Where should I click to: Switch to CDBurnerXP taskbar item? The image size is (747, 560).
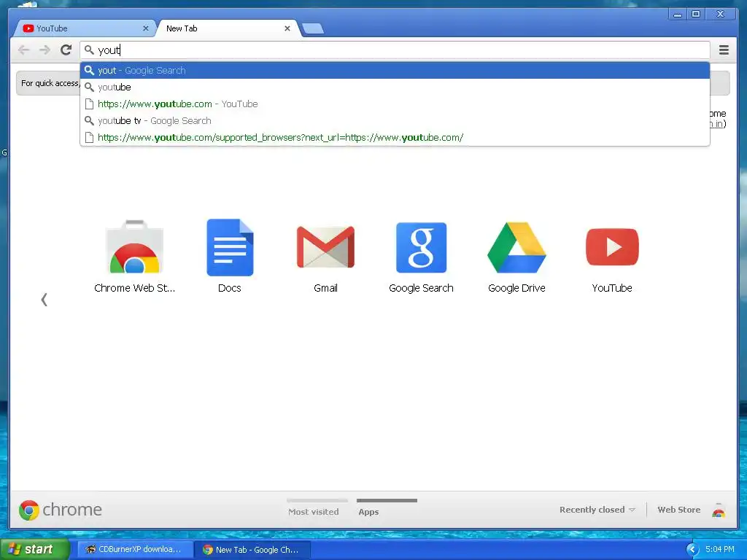(x=135, y=550)
